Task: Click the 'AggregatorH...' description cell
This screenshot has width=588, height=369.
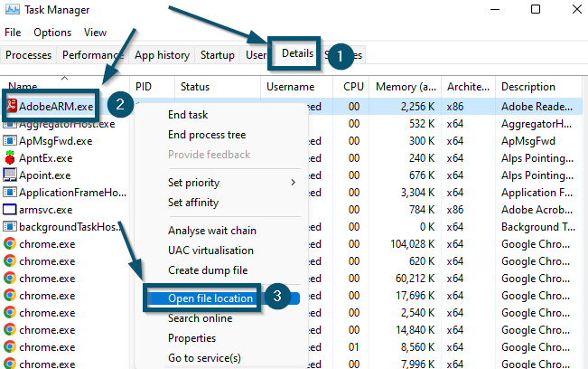Action: [x=537, y=124]
